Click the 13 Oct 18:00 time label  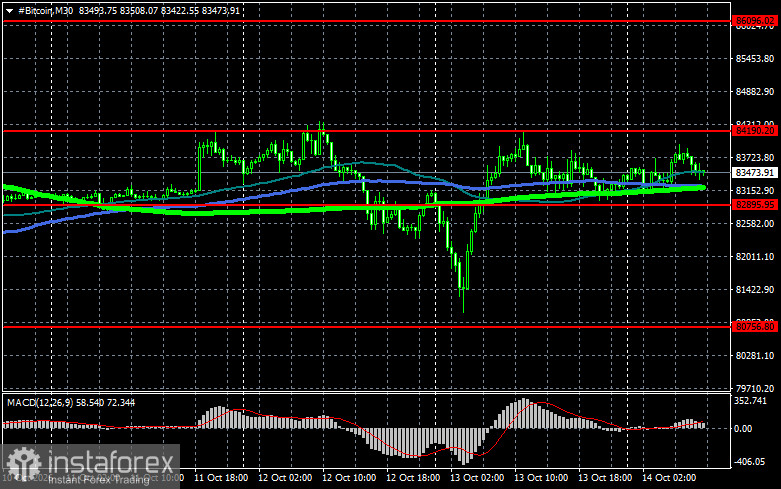point(605,478)
